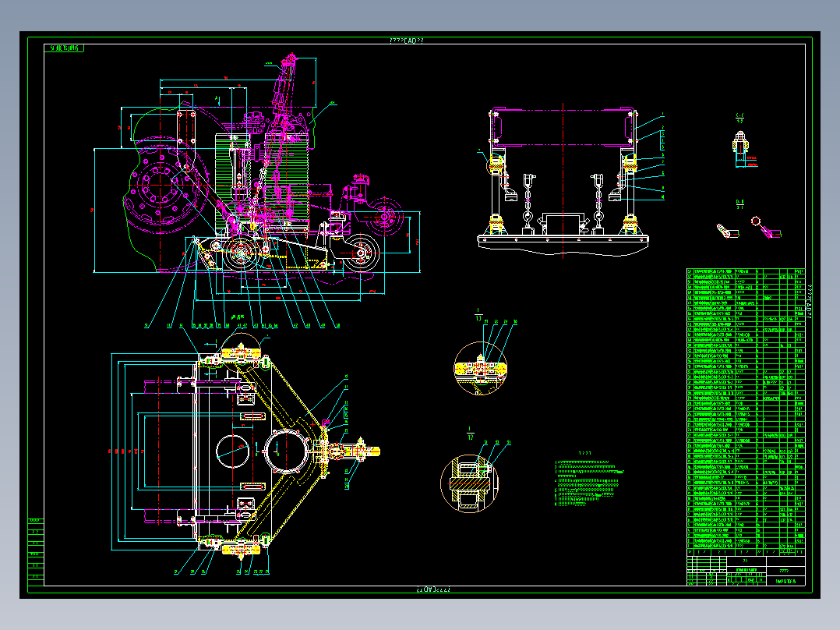Select the drawing number box in the top-left corner
The height and width of the screenshot is (630, 840).
[64, 48]
